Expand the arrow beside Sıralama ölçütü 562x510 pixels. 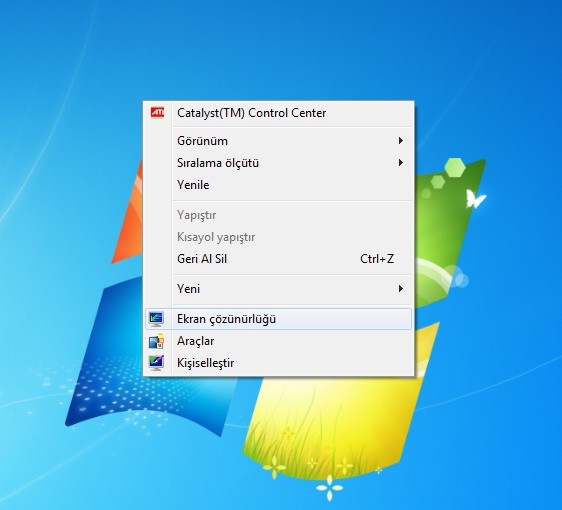click(401, 163)
